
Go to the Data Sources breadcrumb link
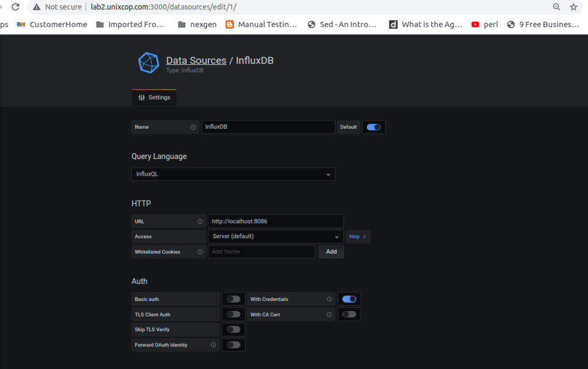tap(196, 60)
